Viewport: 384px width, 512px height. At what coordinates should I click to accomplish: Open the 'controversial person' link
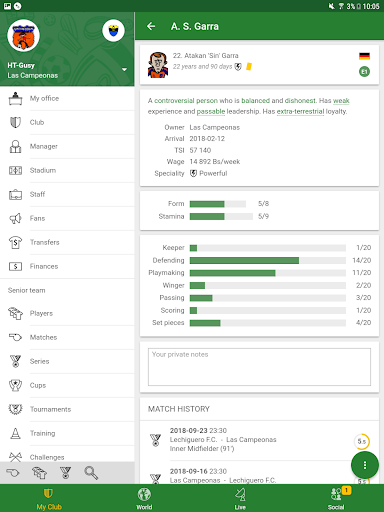pyautogui.click(x=186, y=101)
